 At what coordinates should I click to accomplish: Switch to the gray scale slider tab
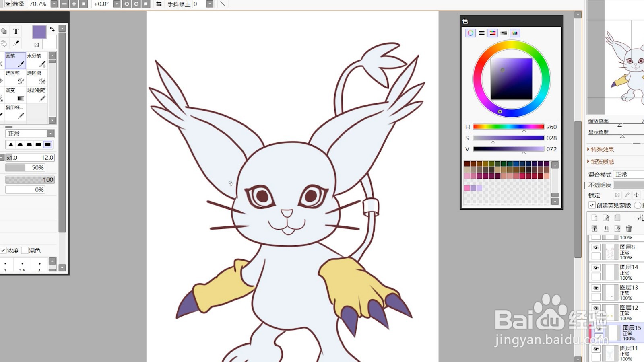pos(504,33)
